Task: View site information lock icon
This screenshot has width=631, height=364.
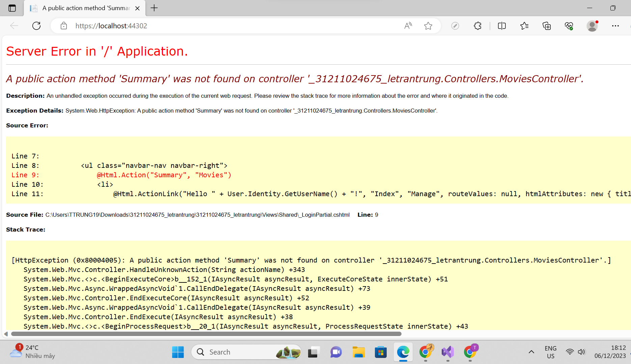Action: pyautogui.click(x=64, y=26)
